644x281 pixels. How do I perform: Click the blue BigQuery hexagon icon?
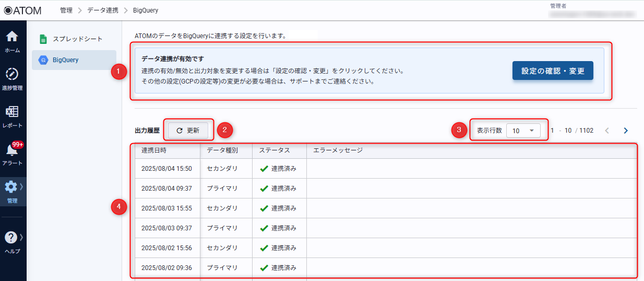click(44, 60)
